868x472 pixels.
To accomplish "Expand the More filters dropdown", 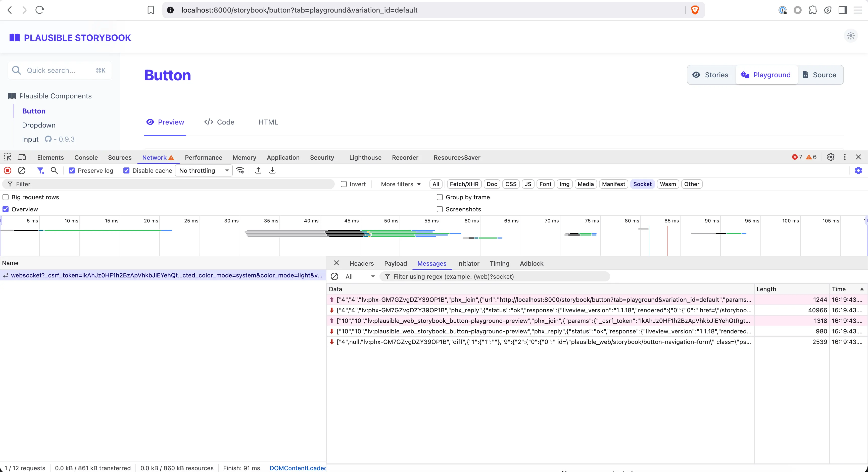I will [401, 184].
